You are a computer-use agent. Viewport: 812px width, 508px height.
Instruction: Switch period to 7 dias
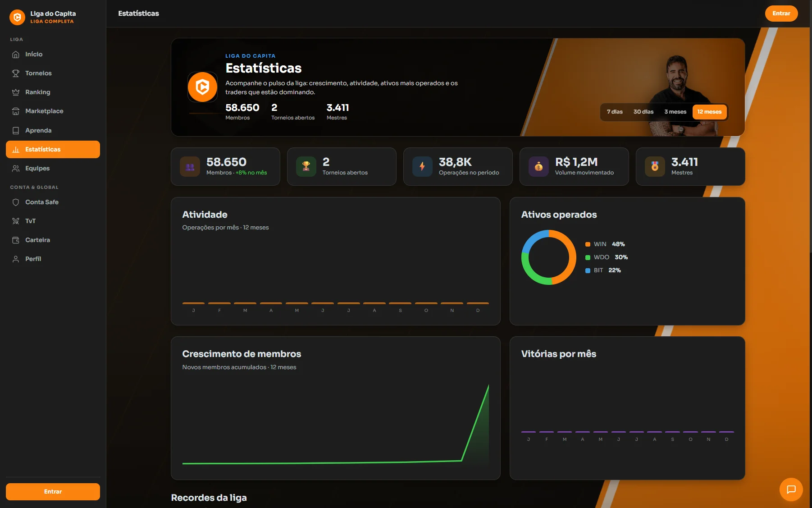click(615, 112)
